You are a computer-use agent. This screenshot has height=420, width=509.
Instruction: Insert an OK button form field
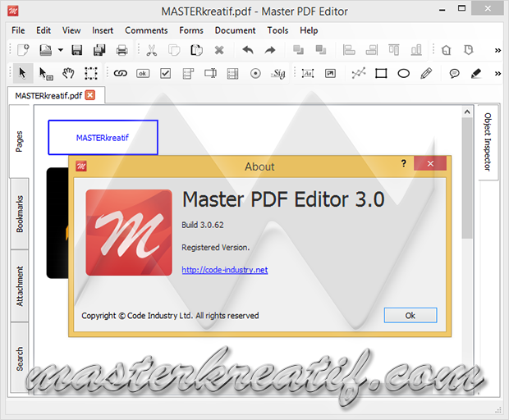pyautogui.click(x=143, y=74)
